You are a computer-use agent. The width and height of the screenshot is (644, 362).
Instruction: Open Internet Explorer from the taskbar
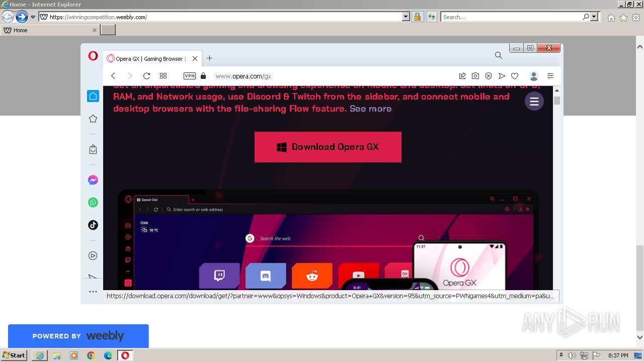point(40,355)
